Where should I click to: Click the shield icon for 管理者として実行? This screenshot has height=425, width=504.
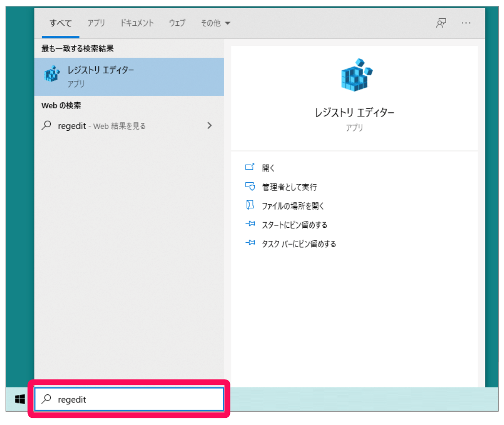[250, 186]
